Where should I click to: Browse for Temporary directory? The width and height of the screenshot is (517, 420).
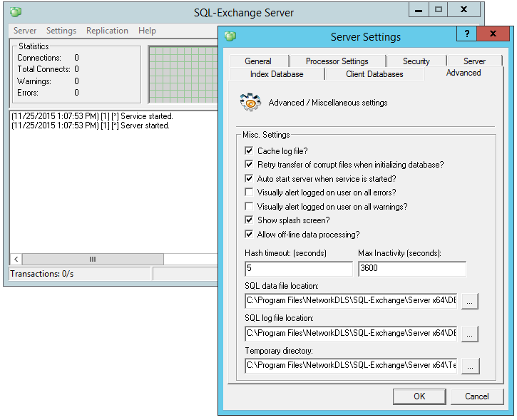[470, 366]
